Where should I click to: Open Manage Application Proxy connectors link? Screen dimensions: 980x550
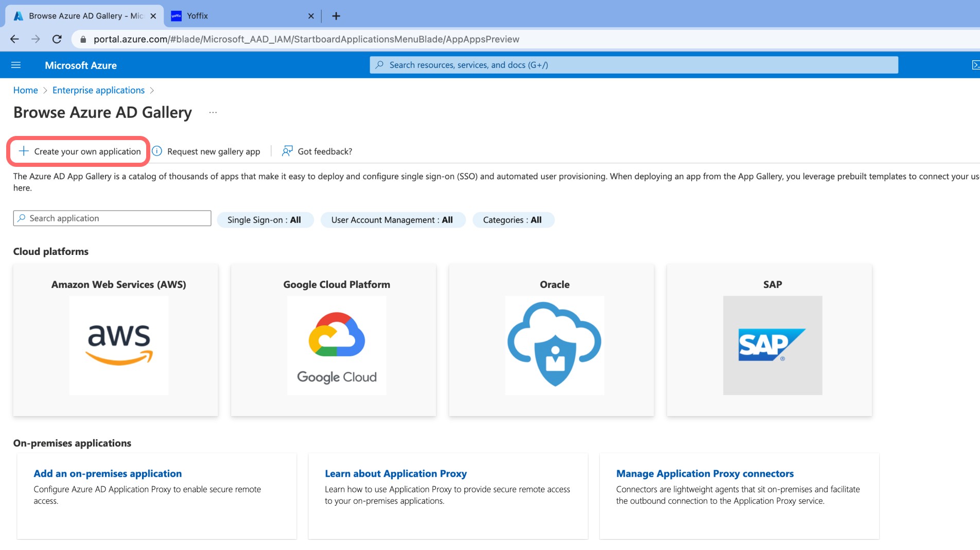[x=705, y=473]
